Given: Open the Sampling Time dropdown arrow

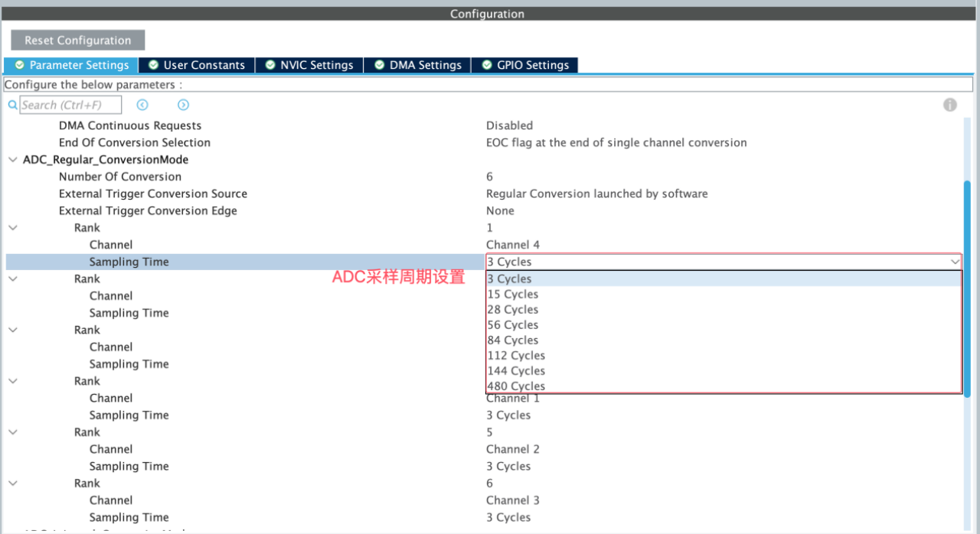Looking at the screenshot, I should [955, 262].
